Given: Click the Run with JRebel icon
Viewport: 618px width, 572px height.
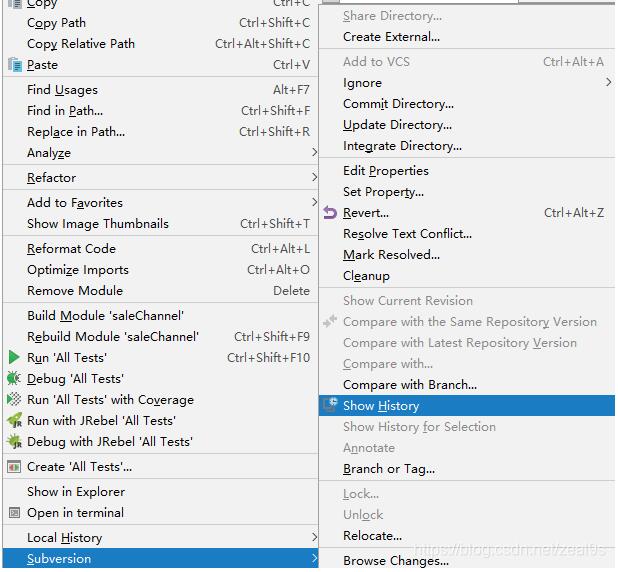Looking at the screenshot, I should pyautogui.click(x=14, y=421).
